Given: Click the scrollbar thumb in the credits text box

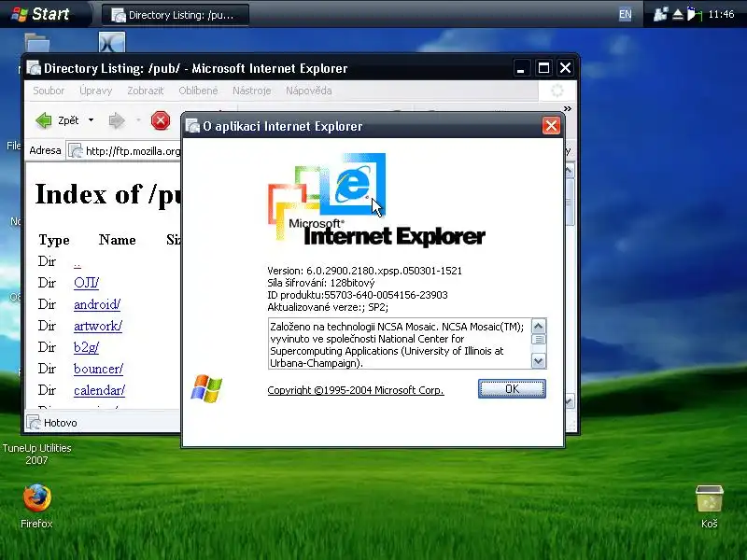Looking at the screenshot, I should coord(539,339).
